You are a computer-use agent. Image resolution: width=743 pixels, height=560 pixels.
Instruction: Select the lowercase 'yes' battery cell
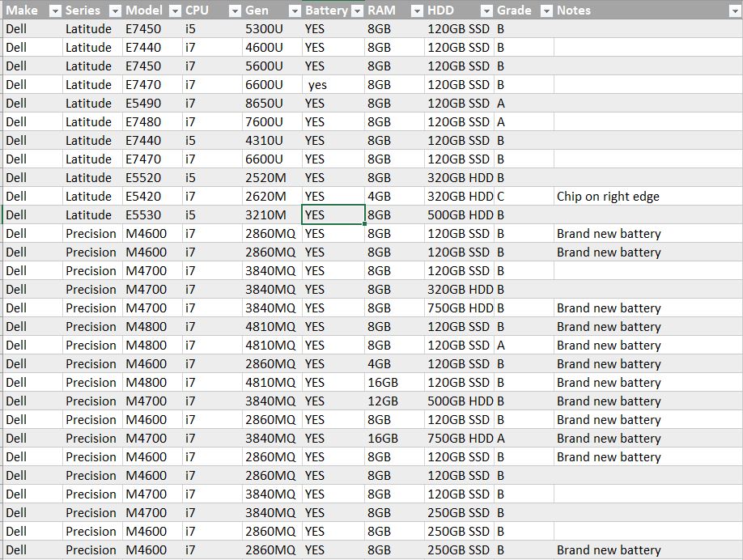coord(333,85)
